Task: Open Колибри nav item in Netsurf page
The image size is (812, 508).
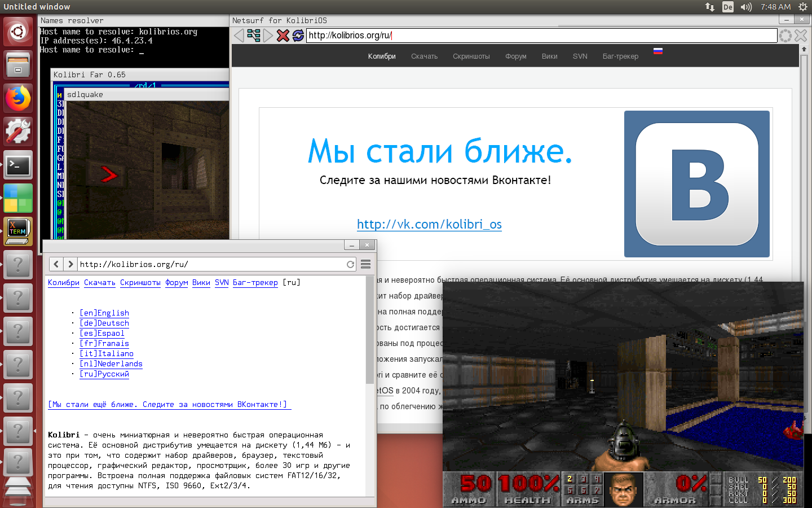Action: coord(382,56)
